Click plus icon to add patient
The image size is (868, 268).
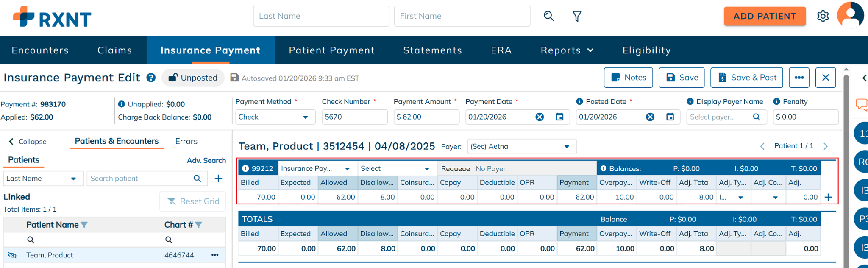pyautogui.click(x=218, y=179)
